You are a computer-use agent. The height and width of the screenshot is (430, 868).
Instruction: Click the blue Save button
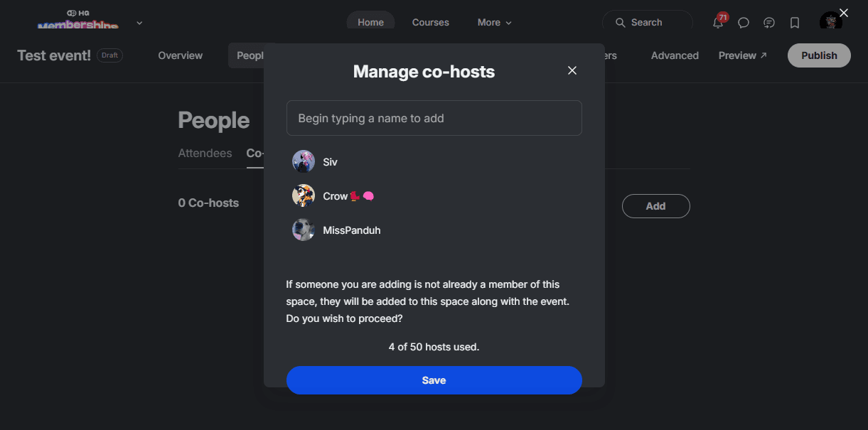coord(434,380)
